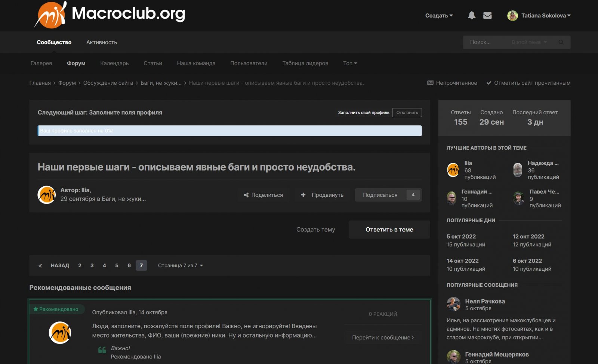
Task: Click Tatiana Sokolova's profile avatar
Action: click(x=512, y=15)
